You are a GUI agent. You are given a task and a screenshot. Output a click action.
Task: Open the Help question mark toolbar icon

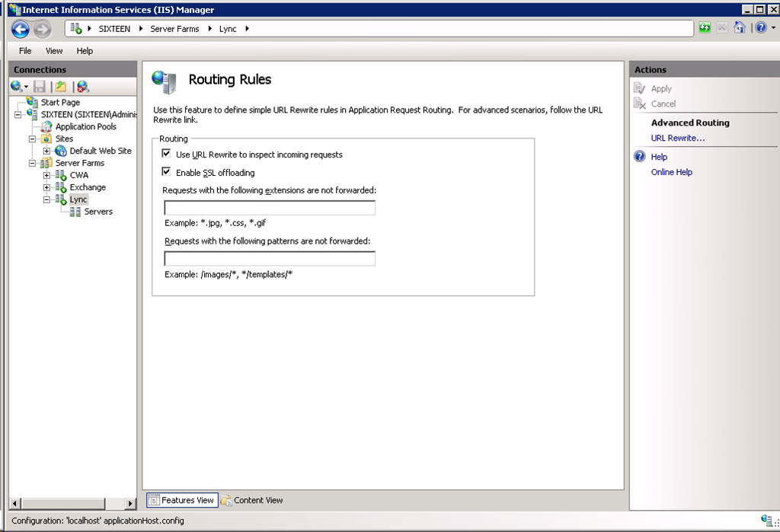click(x=761, y=28)
